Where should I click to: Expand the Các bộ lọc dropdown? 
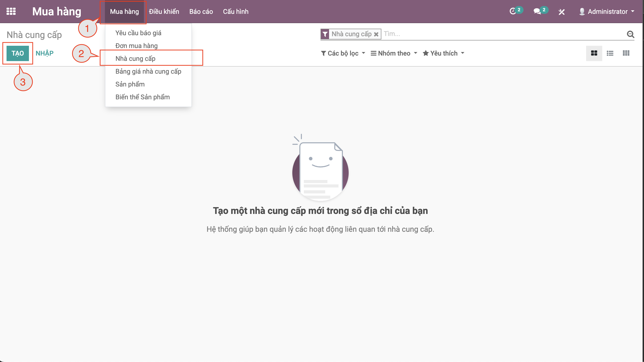343,53
